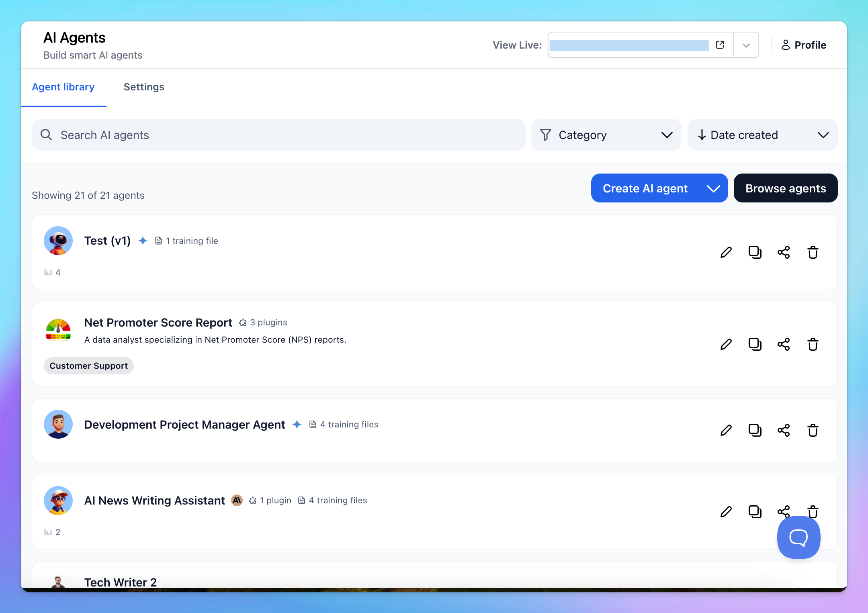
Task: Open the chat support bubble
Action: (798, 537)
